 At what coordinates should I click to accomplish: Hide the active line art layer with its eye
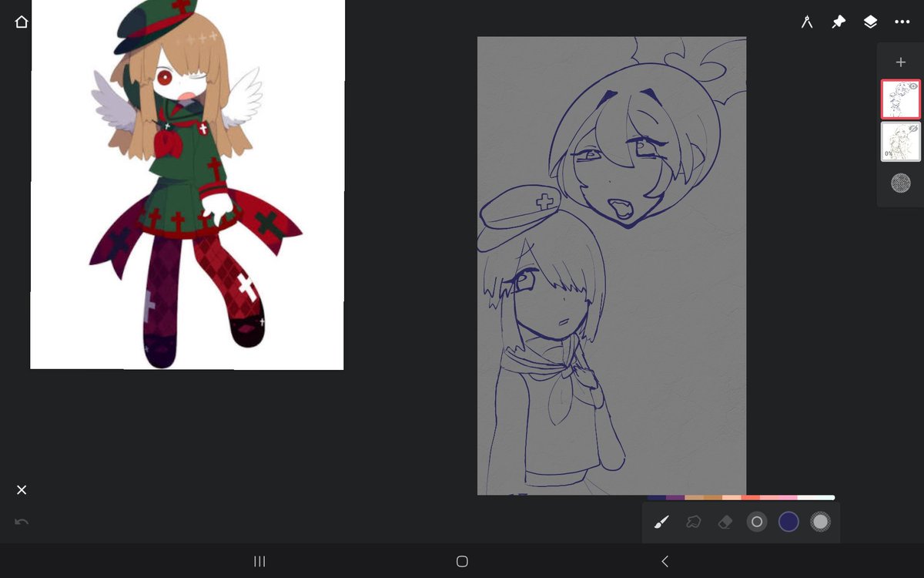pyautogui.click(x=913, y=86)
